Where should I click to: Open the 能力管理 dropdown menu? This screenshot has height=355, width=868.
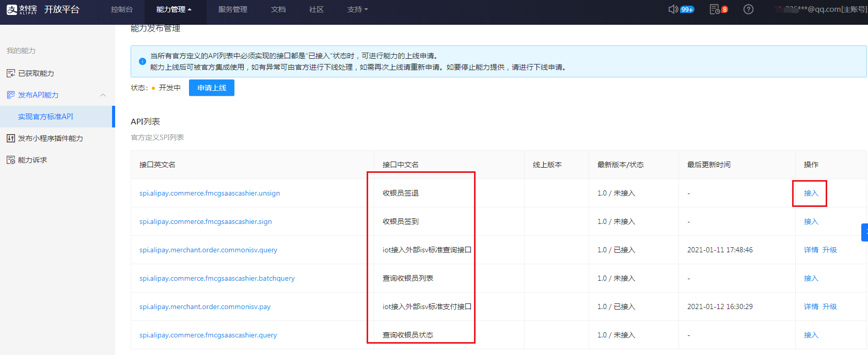tap(173, 9)
